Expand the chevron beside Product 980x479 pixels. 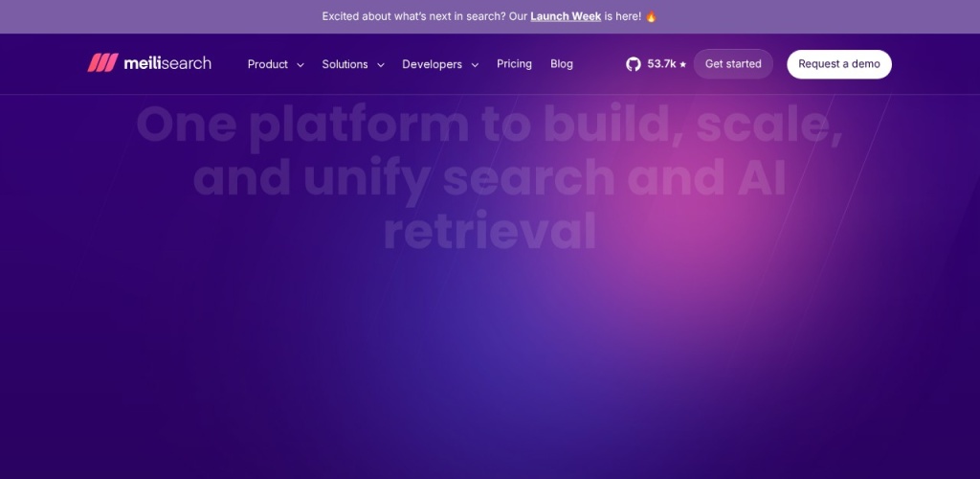(x=301, y=65)
